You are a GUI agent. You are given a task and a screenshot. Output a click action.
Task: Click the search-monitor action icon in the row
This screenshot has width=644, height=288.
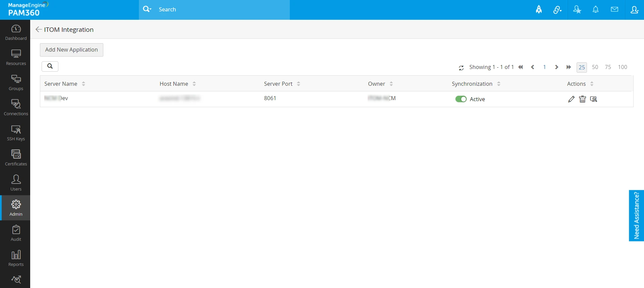coord(594,99)
